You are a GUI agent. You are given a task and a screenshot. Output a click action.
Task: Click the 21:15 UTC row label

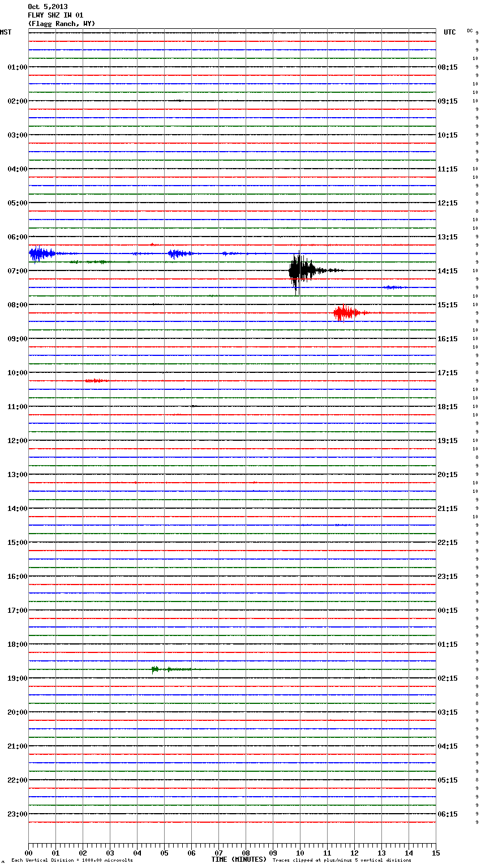point(448,509)
